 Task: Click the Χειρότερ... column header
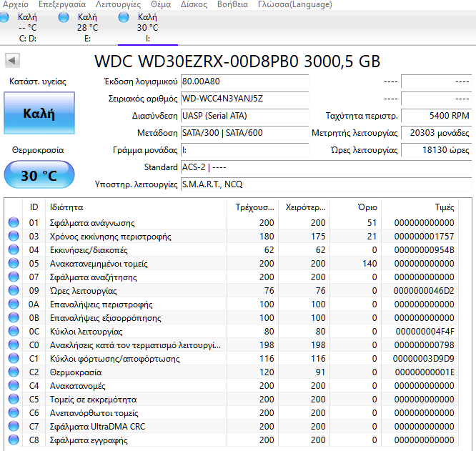pos(304,207)
